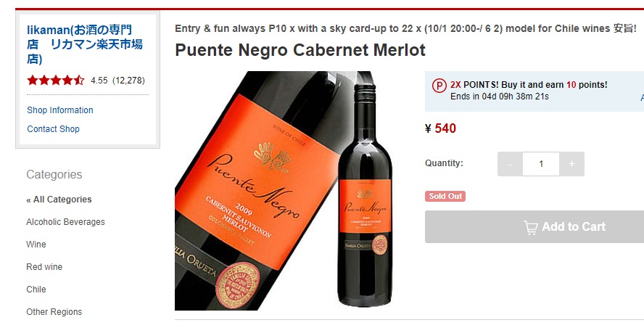The width and height of the screenshot is (644, 328).
Task: Click the shop star rating icons
Action: click(x=55, y=80)
